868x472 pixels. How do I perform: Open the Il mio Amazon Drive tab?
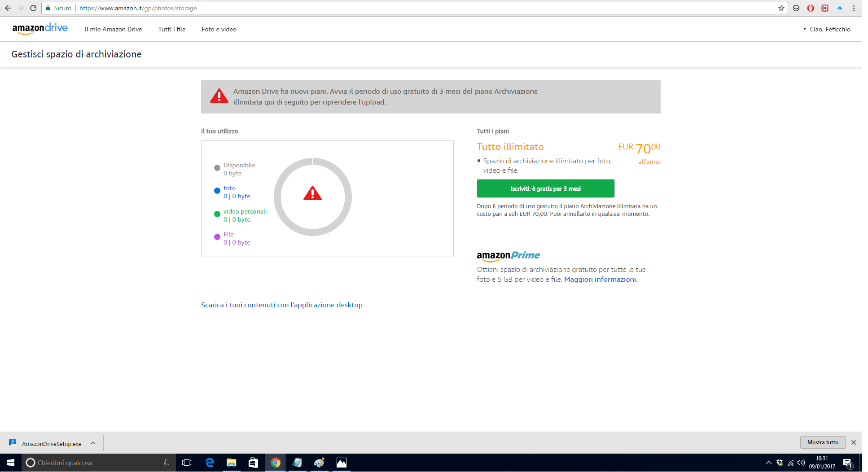pyautogui.click(x=113, y=29)
